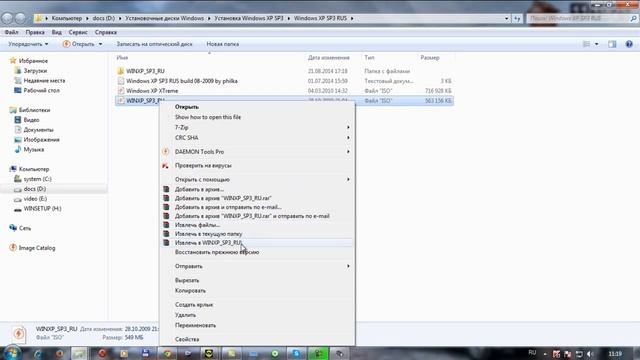Image resolution: width=640 pixels, height=360 pixels.
Task: Click 'Новая папка' toolbar button
Action: 223,44
